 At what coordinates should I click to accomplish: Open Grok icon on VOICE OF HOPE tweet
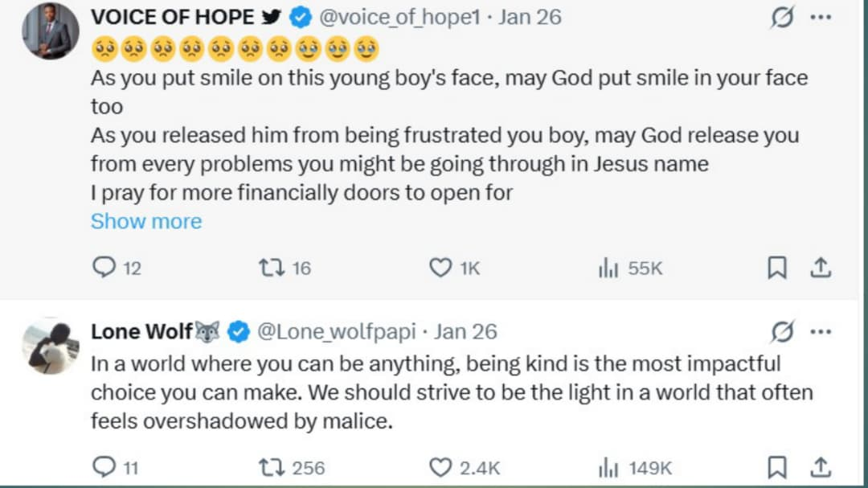782,18
